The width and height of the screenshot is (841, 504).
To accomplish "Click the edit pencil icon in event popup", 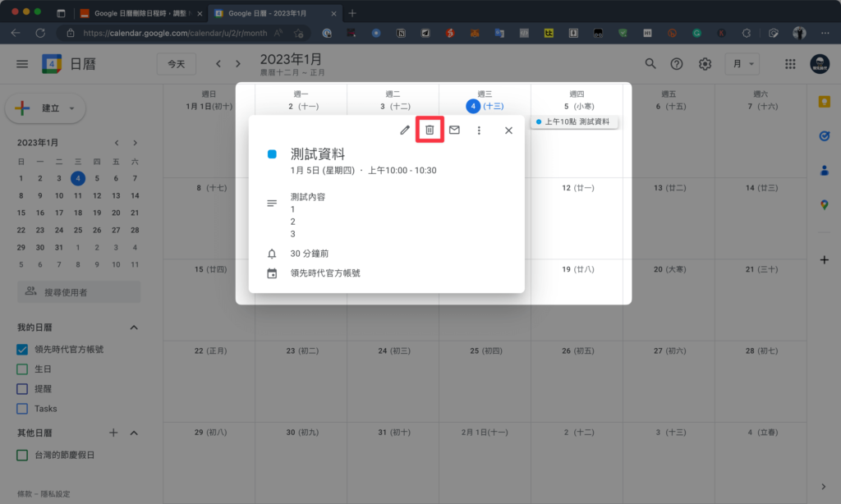I will click(404, 130).
